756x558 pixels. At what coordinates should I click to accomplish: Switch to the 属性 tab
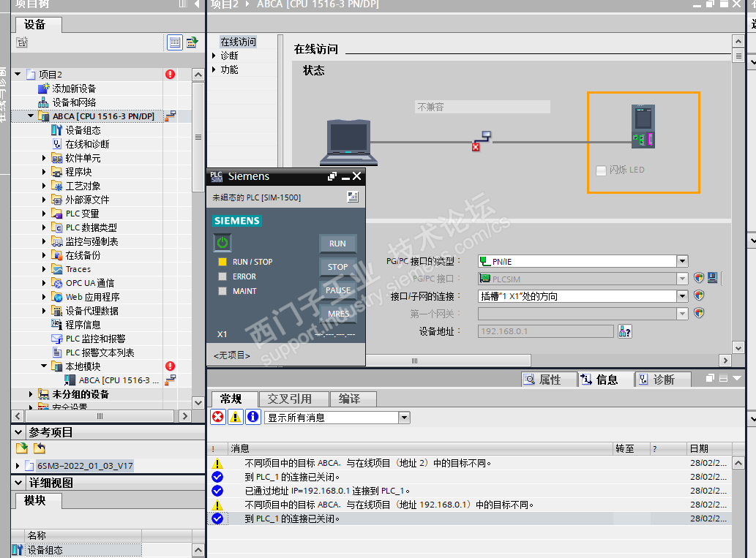pyautogui.click(x=549, y=380)
